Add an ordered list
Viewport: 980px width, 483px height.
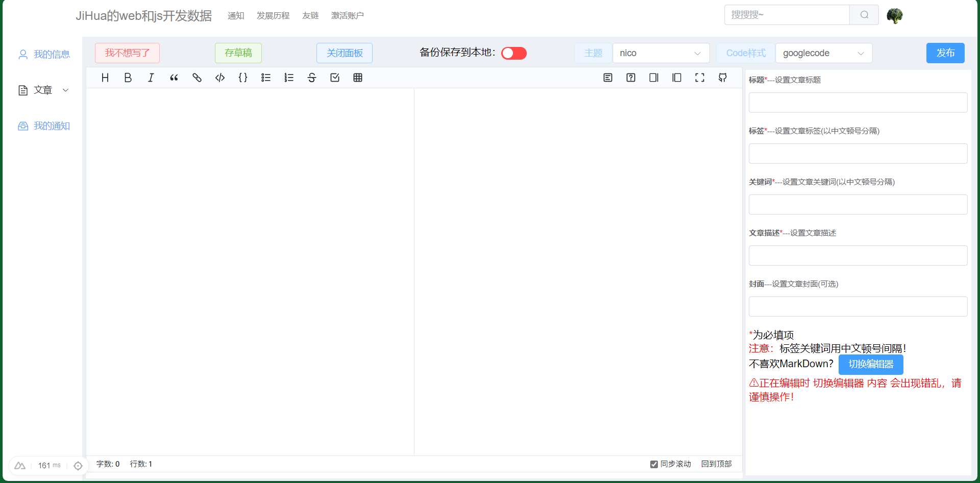[289, 78]
